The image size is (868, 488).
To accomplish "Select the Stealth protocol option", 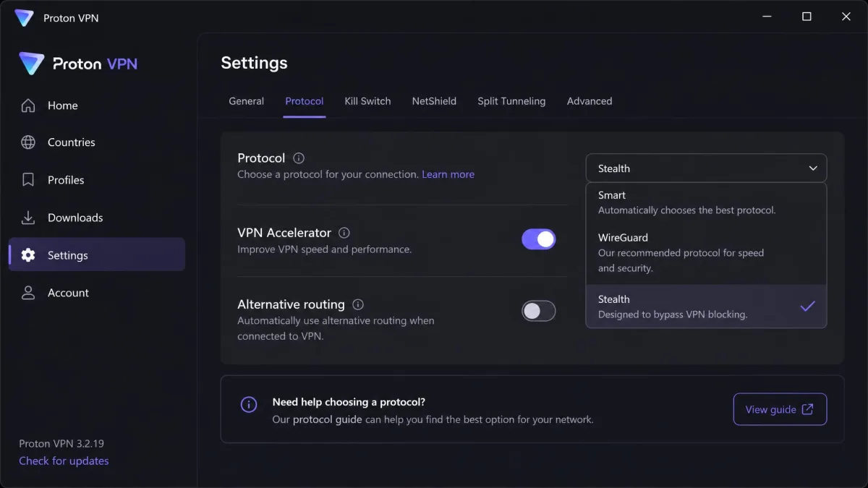I will point(706,307).
